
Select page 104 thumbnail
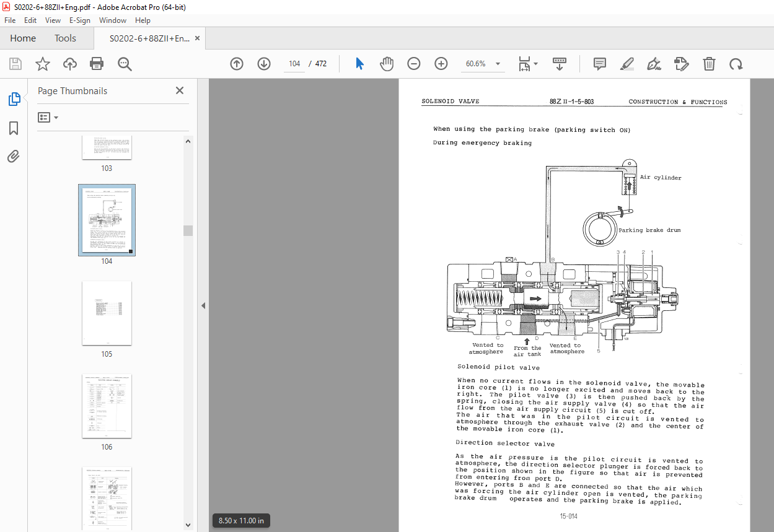pos(107,220)
